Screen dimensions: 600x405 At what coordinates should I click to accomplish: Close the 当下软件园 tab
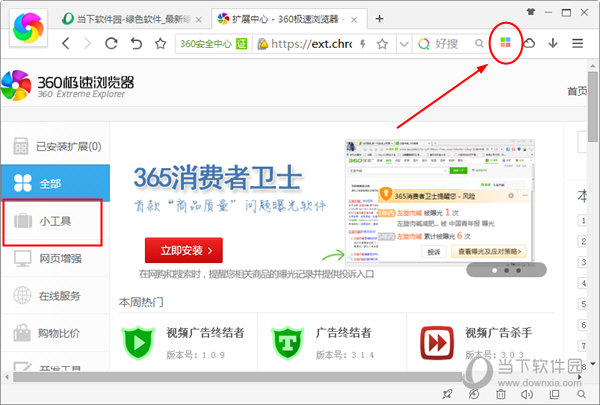(199, 20)
